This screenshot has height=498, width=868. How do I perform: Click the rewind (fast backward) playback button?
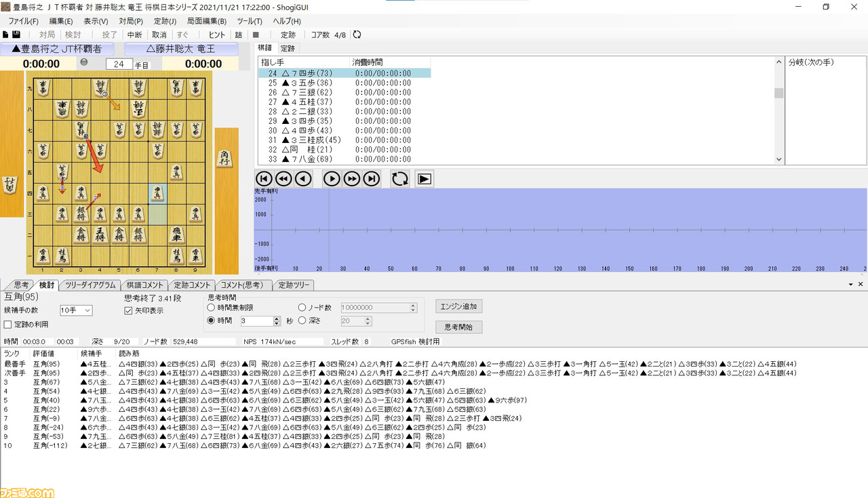click(x=283, y=179)
